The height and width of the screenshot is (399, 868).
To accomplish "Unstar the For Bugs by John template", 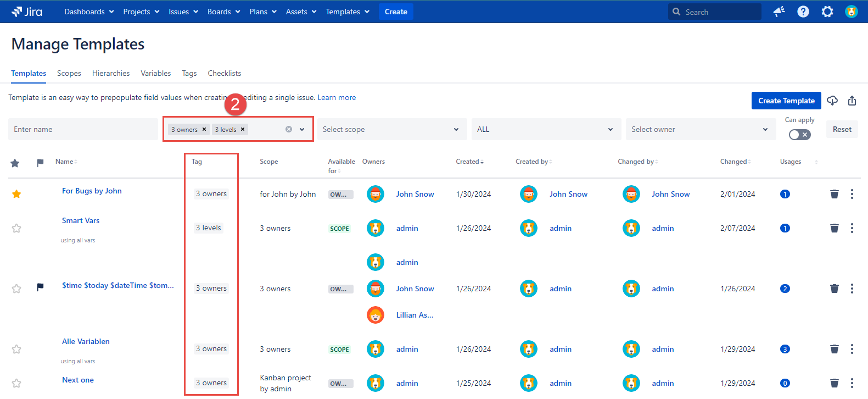I will coord(16,194).
